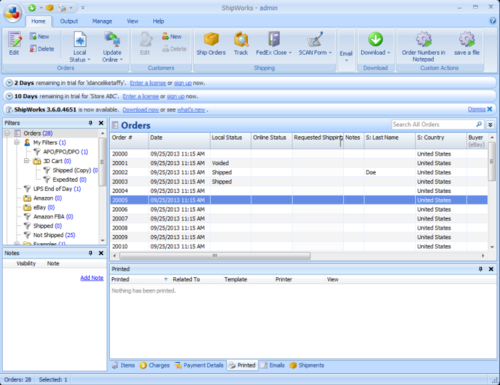Open the View ribbon tab
This screenshot has width=500, height=385.
pos(132,21)
